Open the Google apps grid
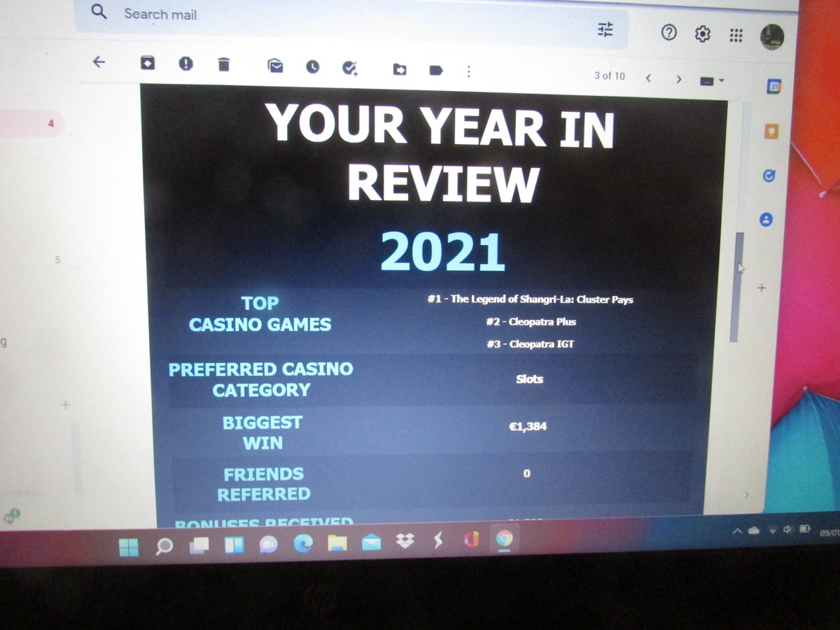Viewport: 840px width, 630px height. (736, 35)
